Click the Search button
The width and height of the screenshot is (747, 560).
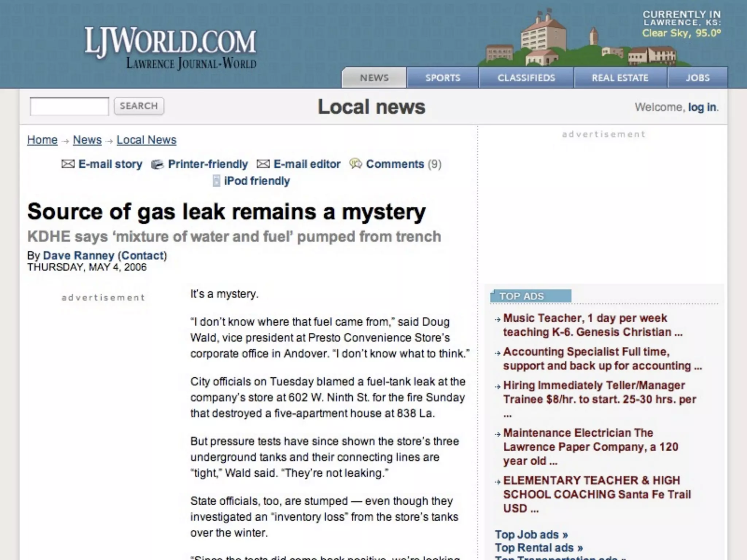[139, 106]
